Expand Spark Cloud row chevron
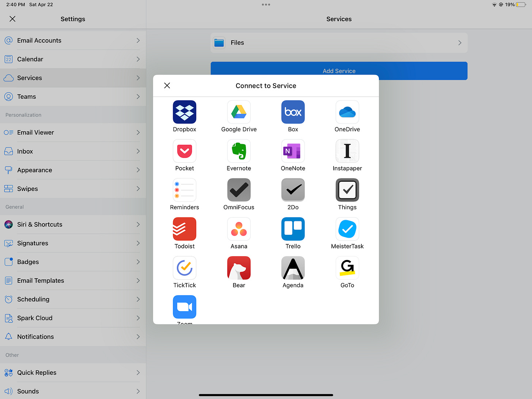 click(x=138, y=318)
